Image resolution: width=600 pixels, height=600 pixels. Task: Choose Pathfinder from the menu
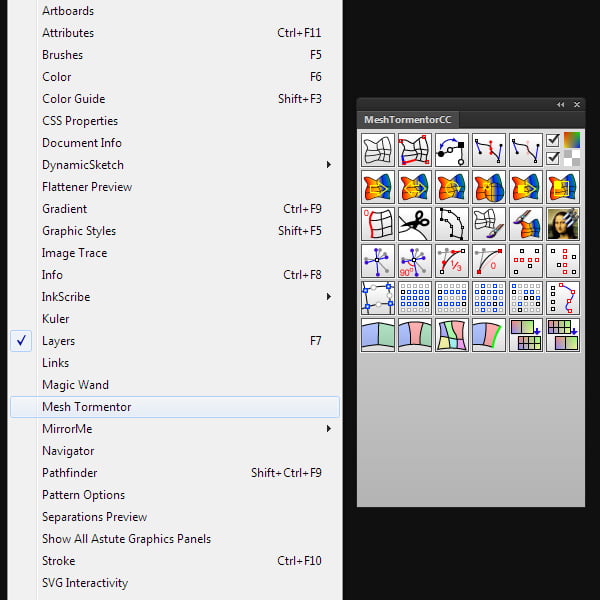coord(175,473)
